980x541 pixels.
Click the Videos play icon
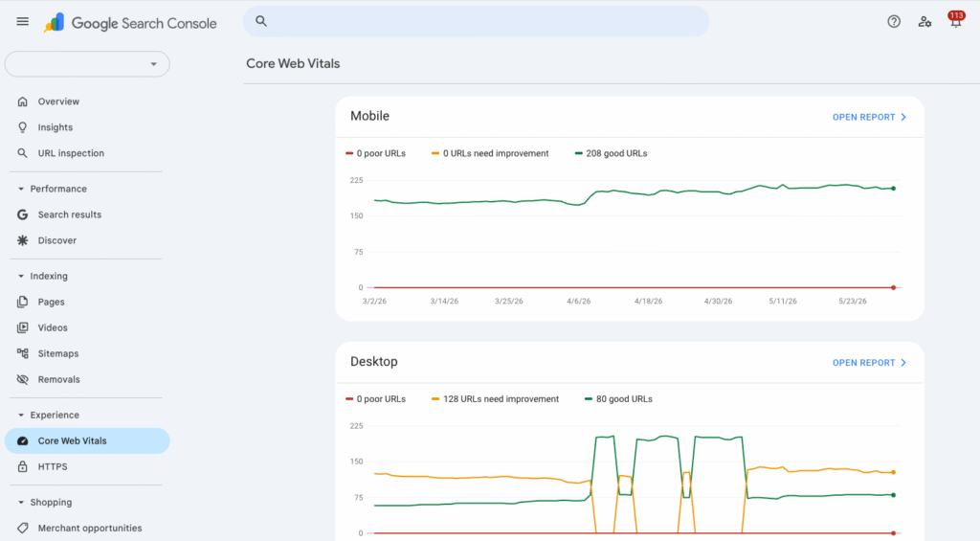(23, 327)
